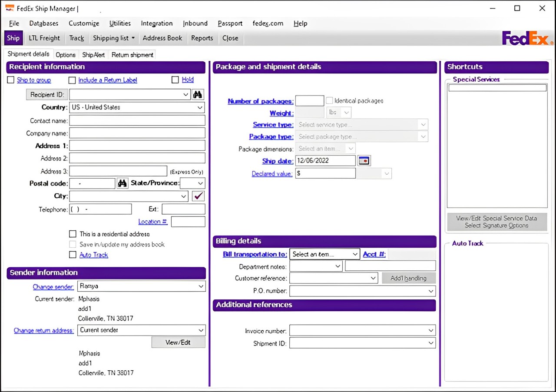Open the Department notes dropdown
This screenshot has height=392, width=556.
(338, 266)
